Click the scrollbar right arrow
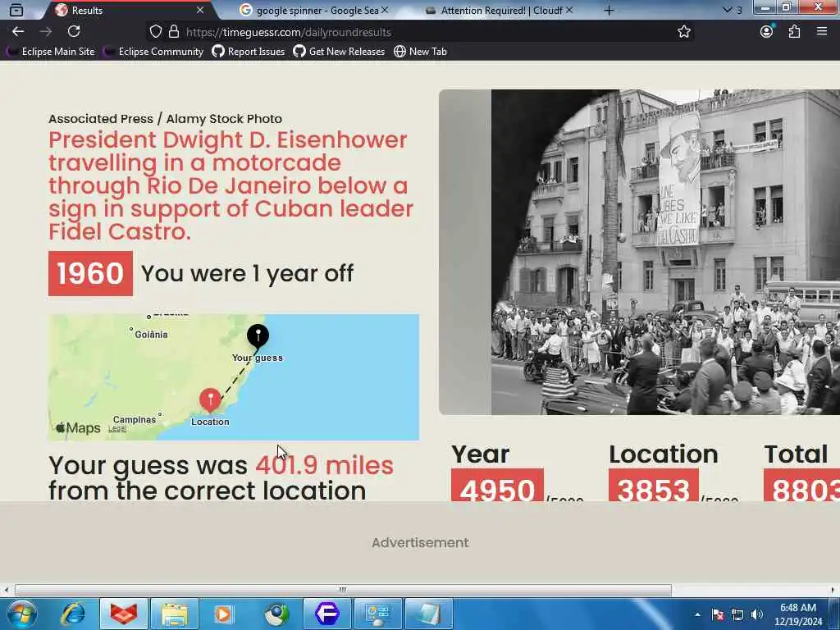This screenshot has width=840, height=630. pos(833,590)
